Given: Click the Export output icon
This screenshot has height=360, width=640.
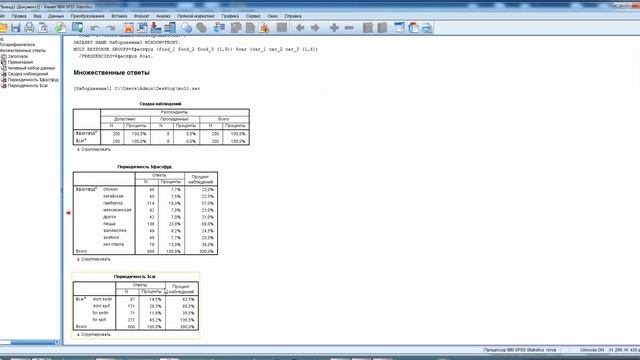Looking at the screenshot, I should tap(60, 28).
